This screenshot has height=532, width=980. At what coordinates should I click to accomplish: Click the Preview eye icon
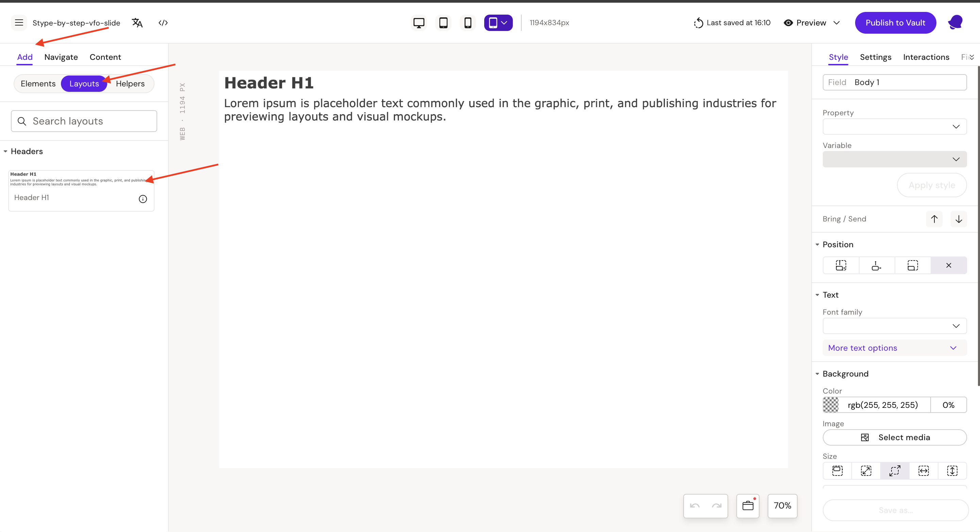(788, 23)
